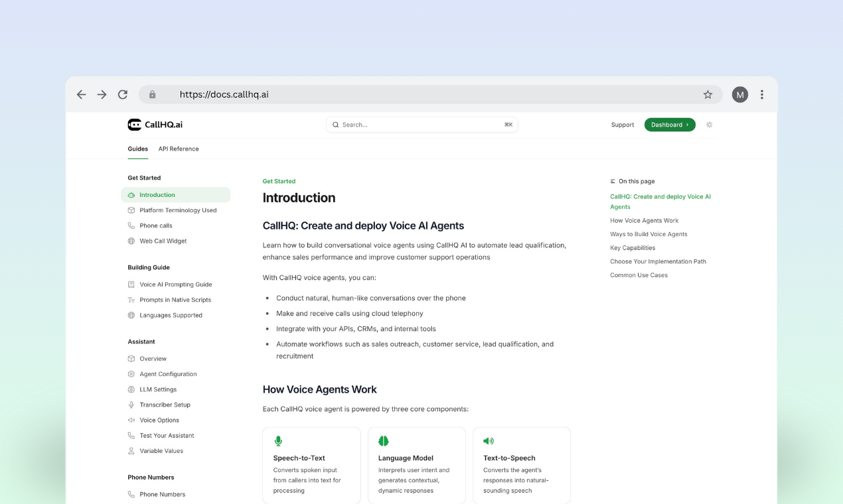Click the speaker icon next to Voice Options

[131, 420]
